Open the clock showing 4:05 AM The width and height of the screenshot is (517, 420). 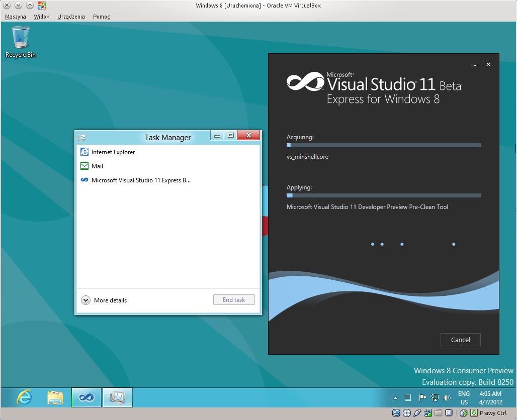tap(491, 398)
